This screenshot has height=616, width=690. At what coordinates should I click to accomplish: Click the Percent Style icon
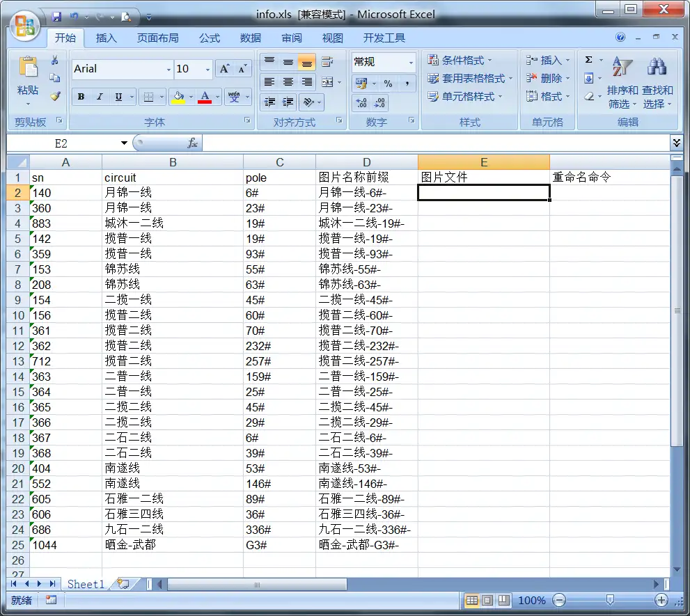coord(388,84)
